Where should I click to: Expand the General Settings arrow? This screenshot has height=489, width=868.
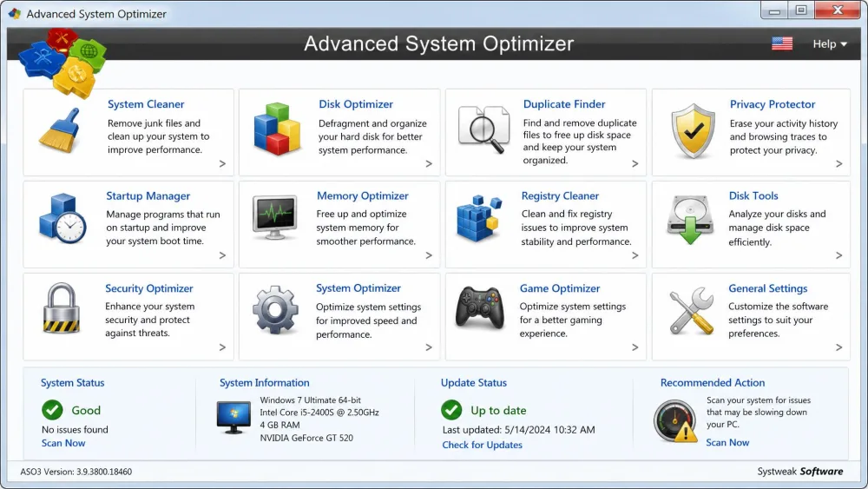pyautogui.click(x=839, y=347)
